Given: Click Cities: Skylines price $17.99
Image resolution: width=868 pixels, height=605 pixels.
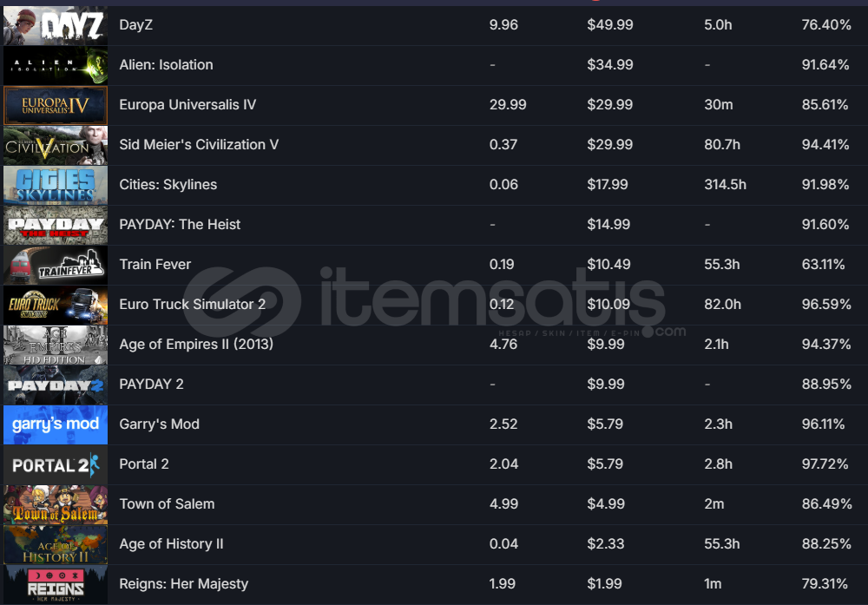Looking at the screenshot, I should 608,184.
